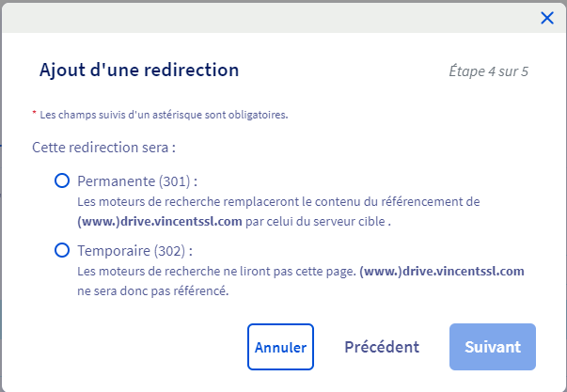Continue with the Suivant button

tap(493, 347)
